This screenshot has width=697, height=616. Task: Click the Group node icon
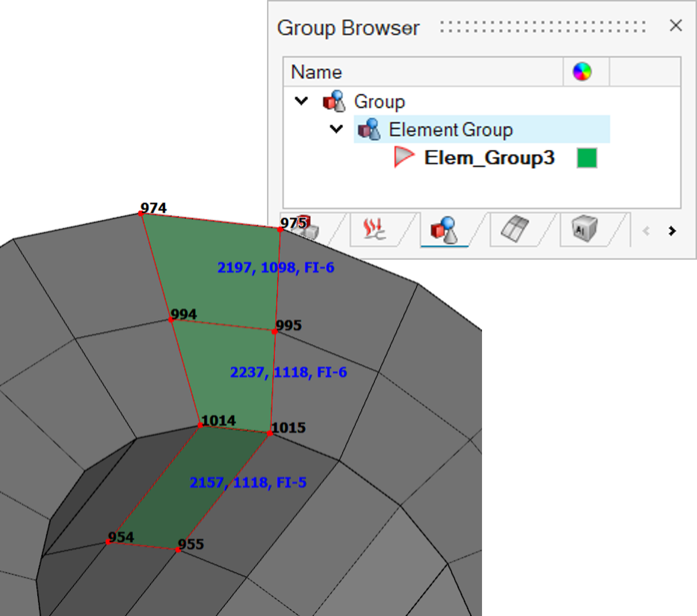coord(334,101)
